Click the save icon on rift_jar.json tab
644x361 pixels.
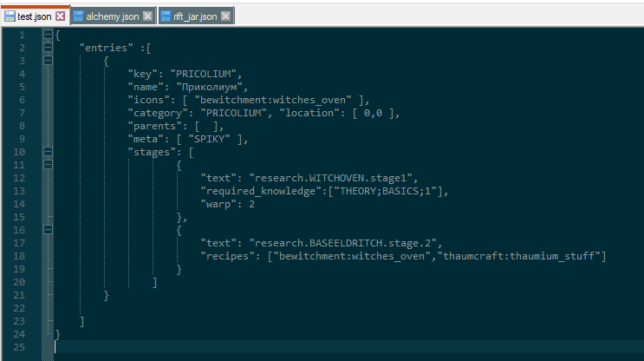[x=166, y=16]
